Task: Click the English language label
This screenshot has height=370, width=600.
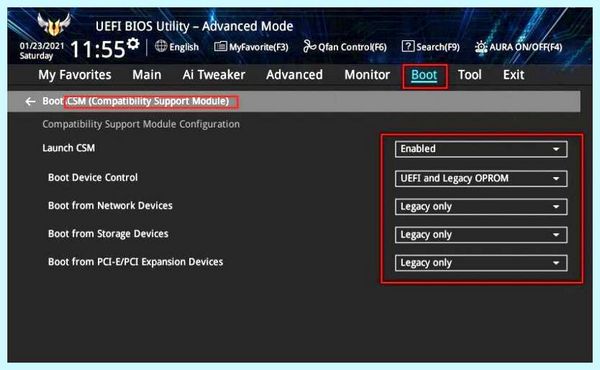Action: coord(184,47)
